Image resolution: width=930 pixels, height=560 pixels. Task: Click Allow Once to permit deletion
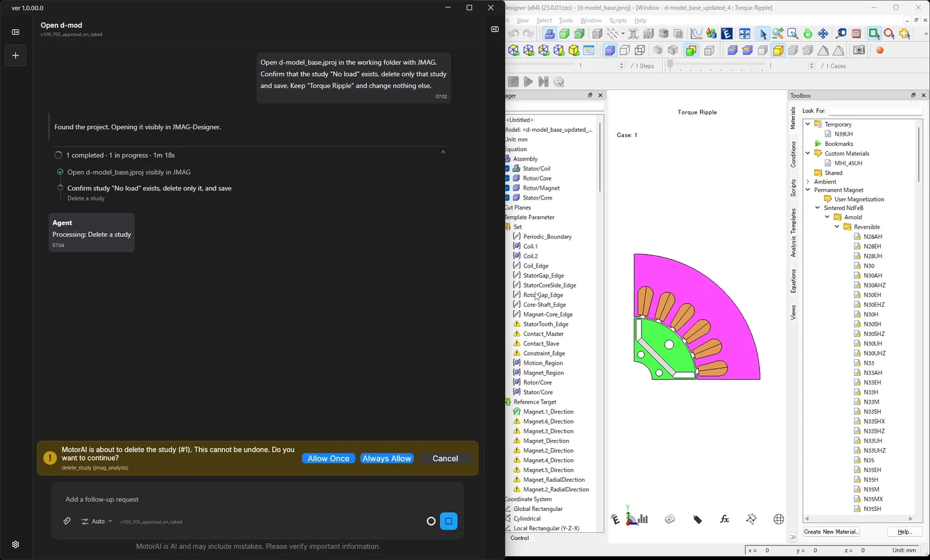point(328,459)
